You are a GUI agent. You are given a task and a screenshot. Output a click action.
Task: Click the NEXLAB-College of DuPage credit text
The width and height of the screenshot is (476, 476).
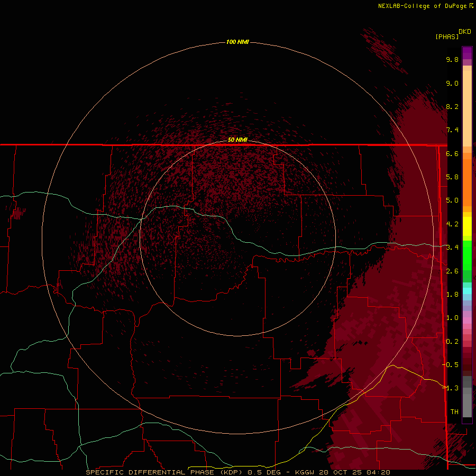(x=422, y=6)
